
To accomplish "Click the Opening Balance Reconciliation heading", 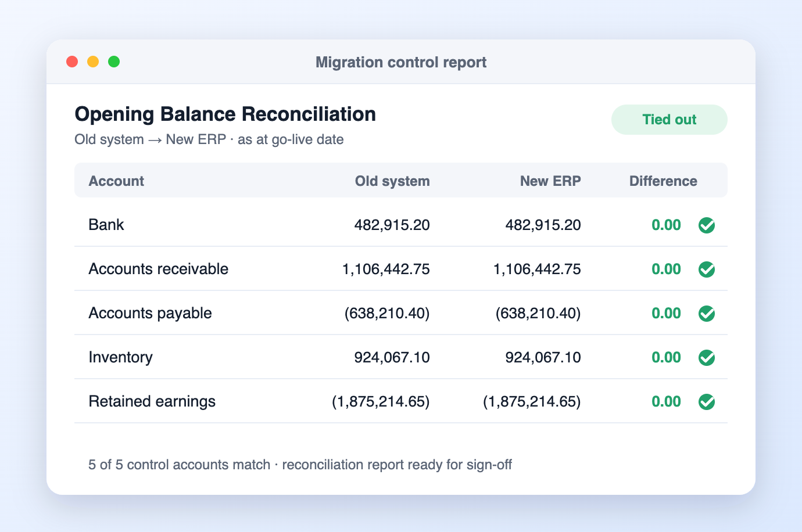I will (225, 114).
